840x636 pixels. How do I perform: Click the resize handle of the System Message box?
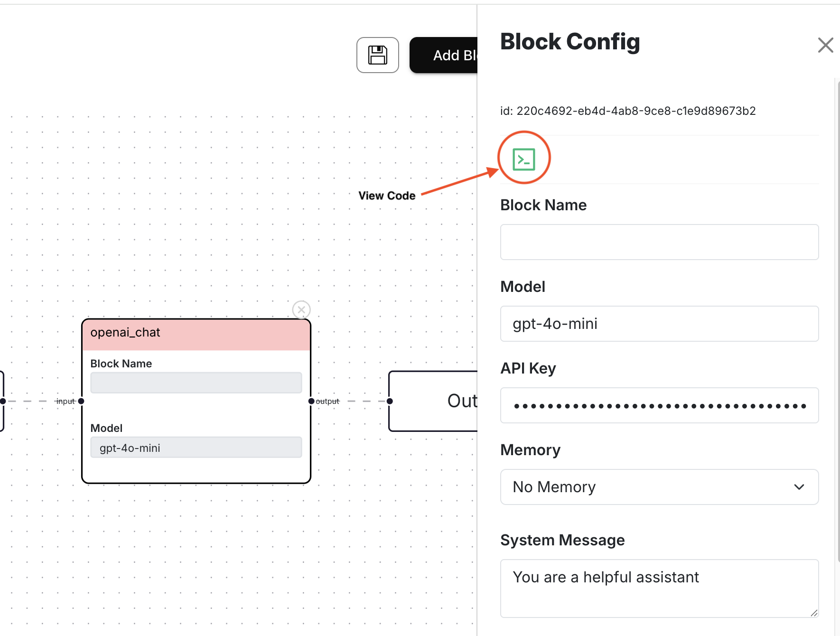814,613
